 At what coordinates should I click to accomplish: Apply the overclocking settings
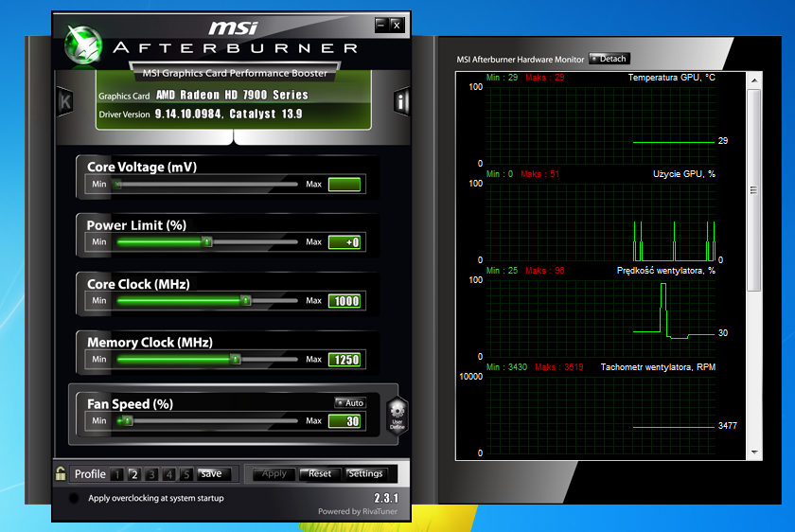point(274,473)
